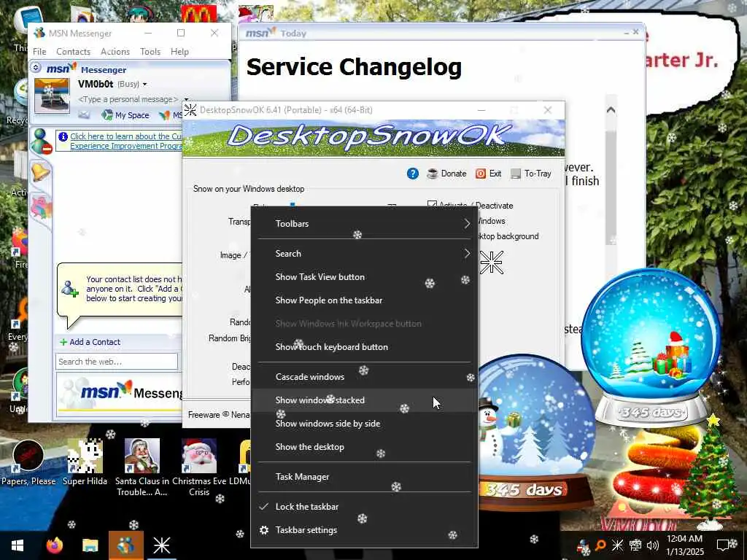
Task: Select Cascade windows
Action: coord(365,377)
